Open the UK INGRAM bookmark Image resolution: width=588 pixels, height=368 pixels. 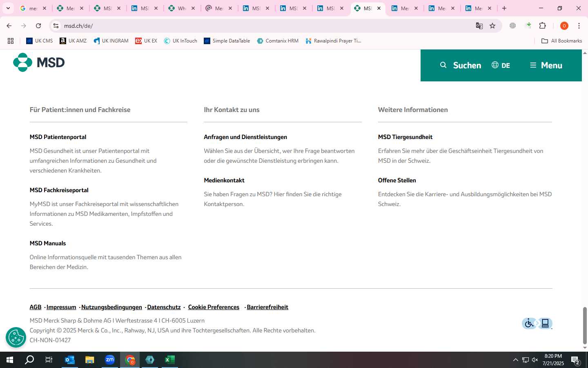[111, 41]
